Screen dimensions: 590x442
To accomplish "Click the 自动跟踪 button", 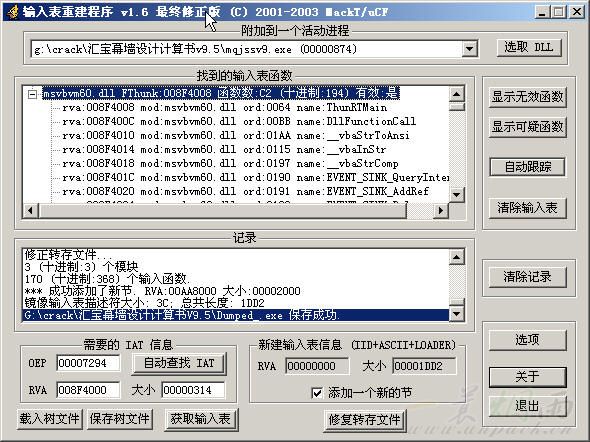I will [x=527, y=167].
